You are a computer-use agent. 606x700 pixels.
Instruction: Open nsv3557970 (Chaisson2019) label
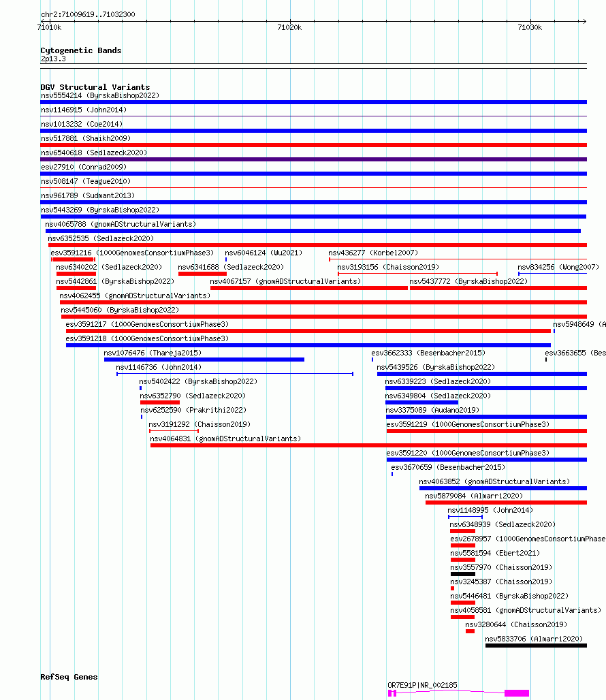[x=501, y=567]
